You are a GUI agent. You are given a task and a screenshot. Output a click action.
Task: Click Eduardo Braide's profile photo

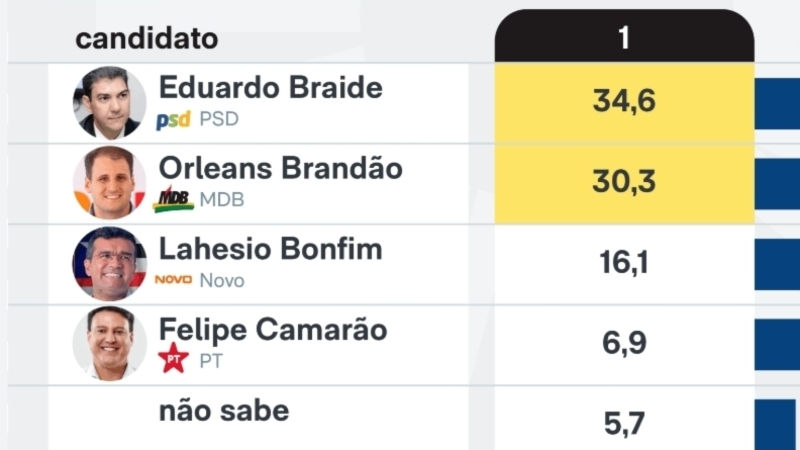pyautogui.click(x=110, y=103)
